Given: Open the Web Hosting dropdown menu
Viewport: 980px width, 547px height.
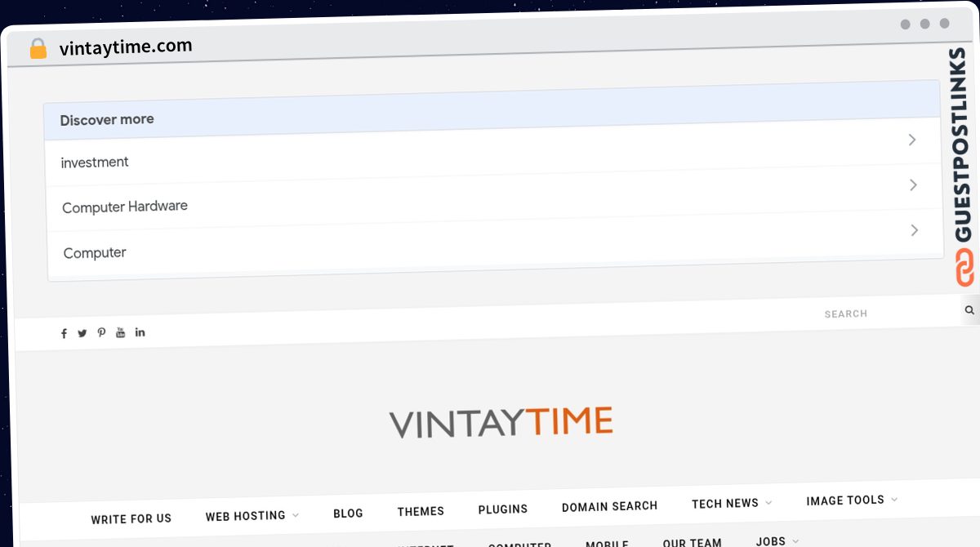Looking at the screenshot, I should [x=252, y=516].
